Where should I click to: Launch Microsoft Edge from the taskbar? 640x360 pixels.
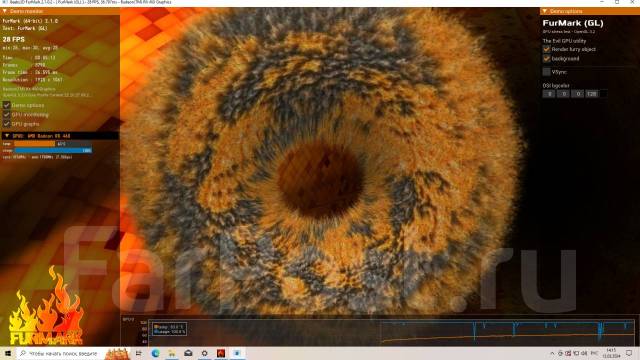[156, 353]
